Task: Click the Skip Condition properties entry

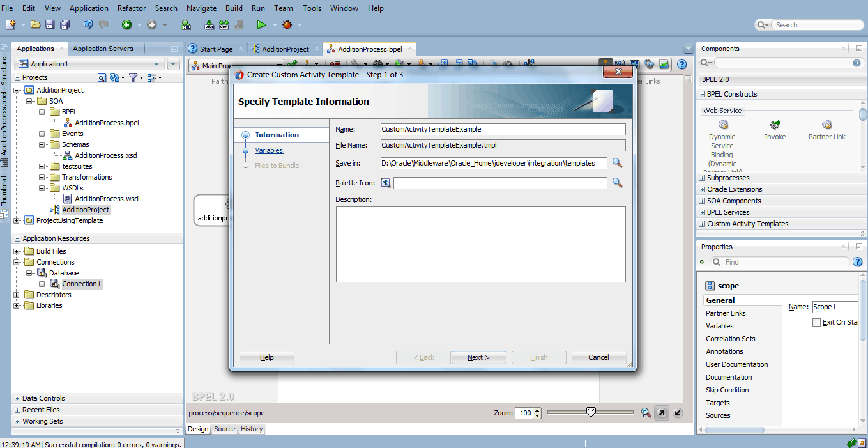Action: 727,390
